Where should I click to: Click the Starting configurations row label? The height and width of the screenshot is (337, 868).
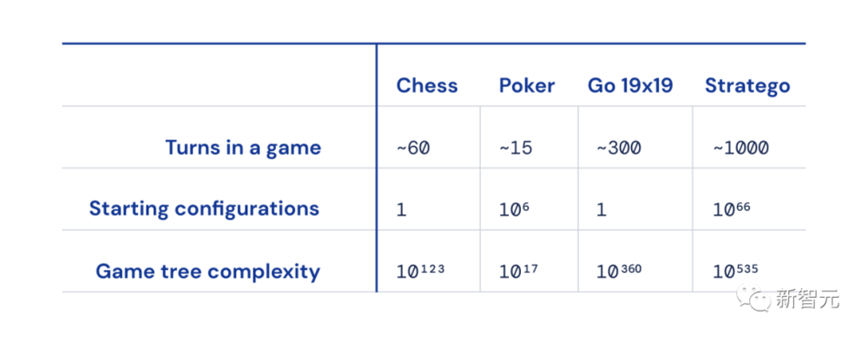point(204,208)
